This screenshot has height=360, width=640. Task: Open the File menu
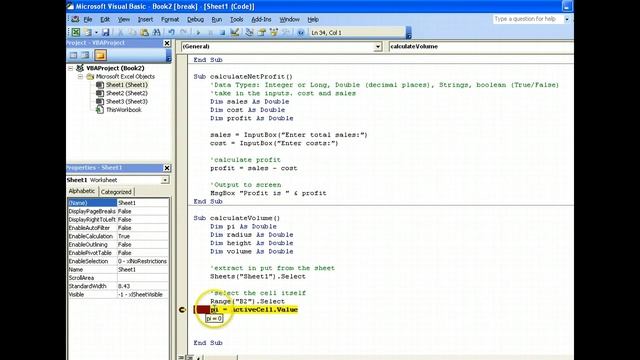click(x=88, y=19)
